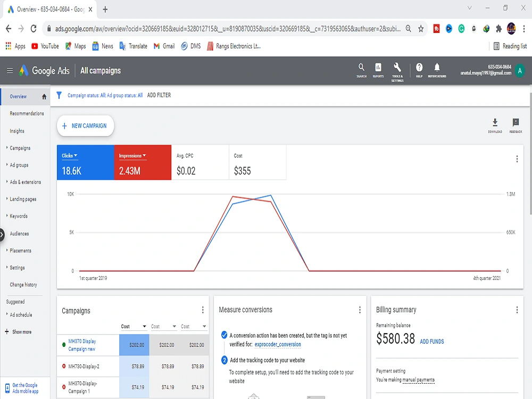Click the account avatar 'A'

tap(520, 71)
